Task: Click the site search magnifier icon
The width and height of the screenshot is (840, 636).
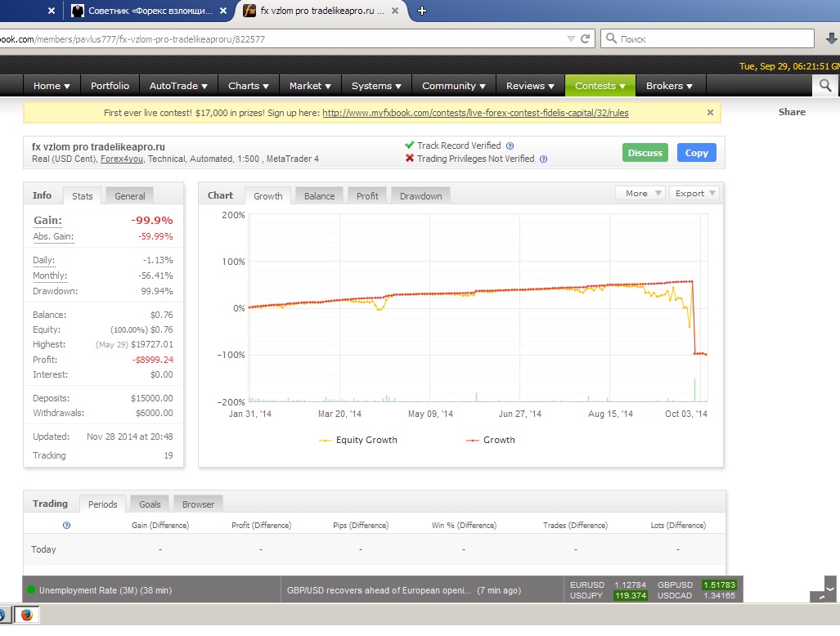Action: (825, 86)
